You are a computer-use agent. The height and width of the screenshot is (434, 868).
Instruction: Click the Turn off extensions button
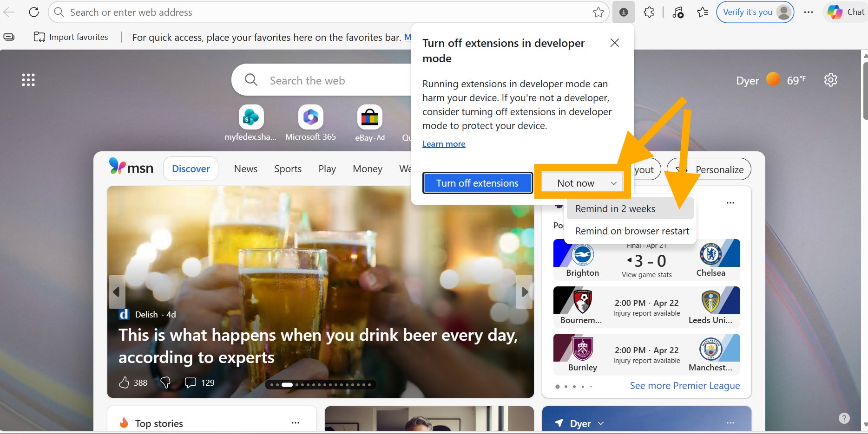click(478, 183)
